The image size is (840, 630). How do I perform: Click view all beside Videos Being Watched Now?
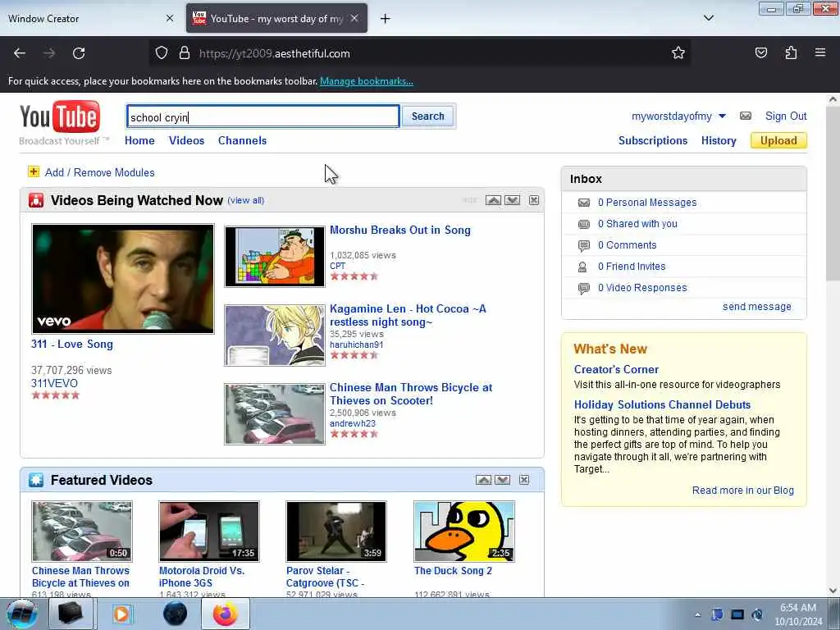246,200
